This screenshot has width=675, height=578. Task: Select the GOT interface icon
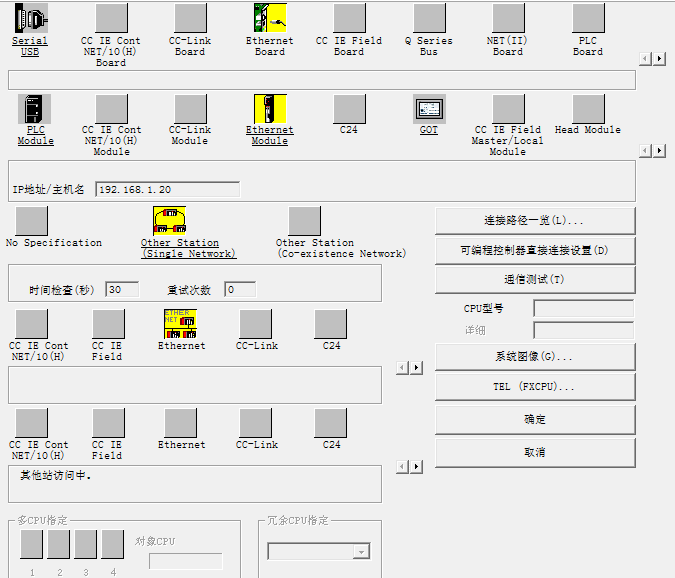pyautogui.click(x=429, y=109)
